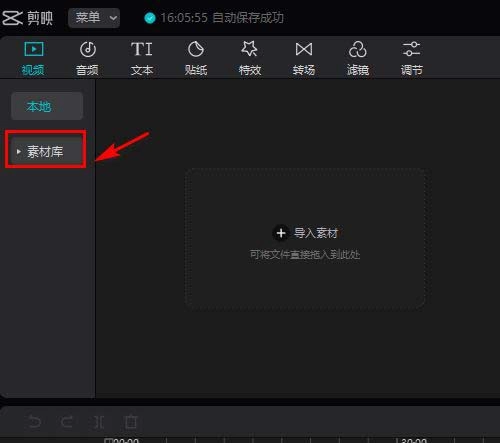The width and height of the screenshot is (500, 443).
Task: Click the redo arrow in timeline toolbar
Action: (67, 422)
